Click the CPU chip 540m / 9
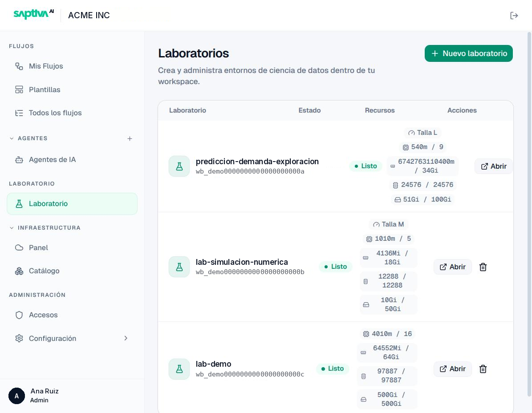The image size is (532, 413). (422, 147)
